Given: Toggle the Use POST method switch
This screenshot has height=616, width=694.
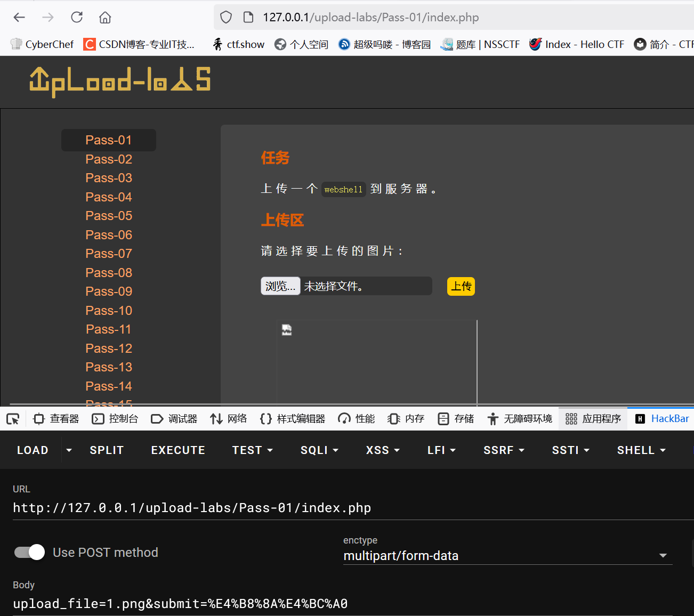Looking at the screenshot, I should coord(29,552).
